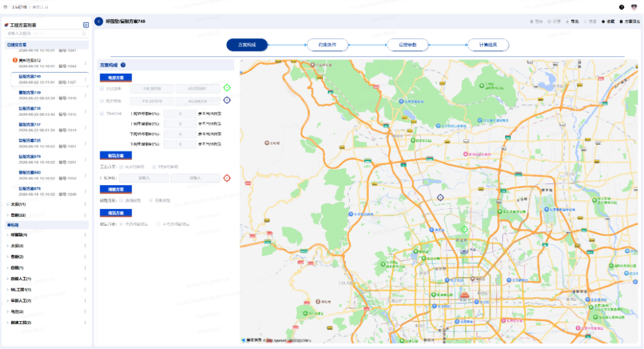
Task: Click the keyword search field in the sidebar
Action: click(47, 33)
